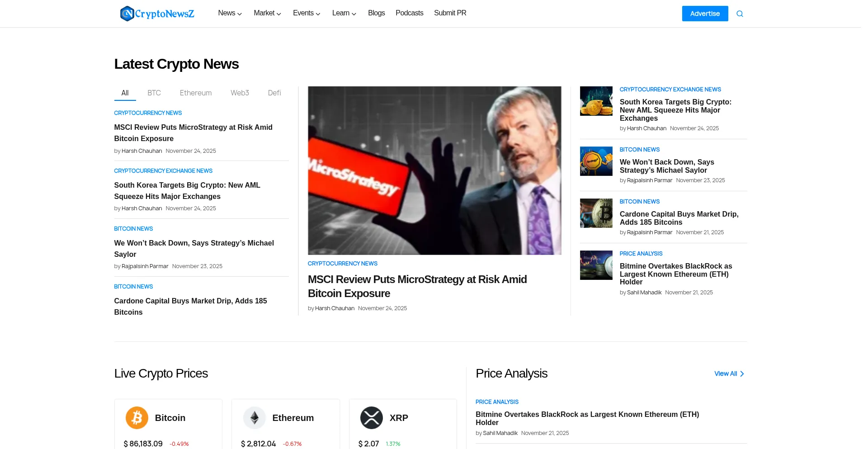The image size is (868, 449).
Task: Follow the View All price analysis link
Action: click(728, 373)
